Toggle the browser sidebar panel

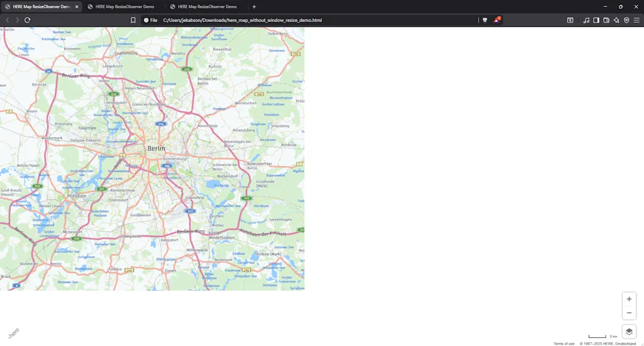[x=596, y=20]
